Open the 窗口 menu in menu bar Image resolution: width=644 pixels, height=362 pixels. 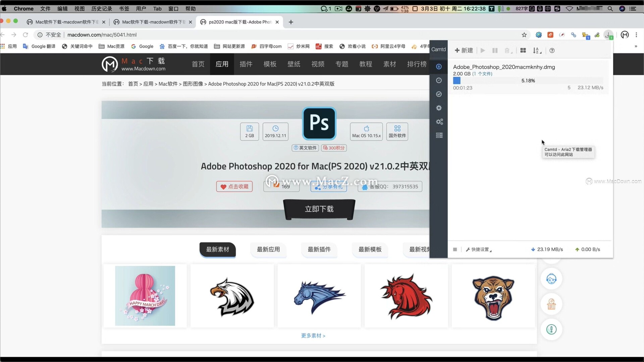coord(173,9)
